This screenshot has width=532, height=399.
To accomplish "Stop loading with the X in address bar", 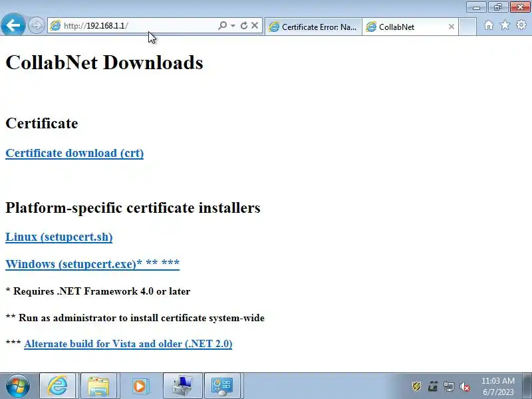I will click(x=255, y=25).
